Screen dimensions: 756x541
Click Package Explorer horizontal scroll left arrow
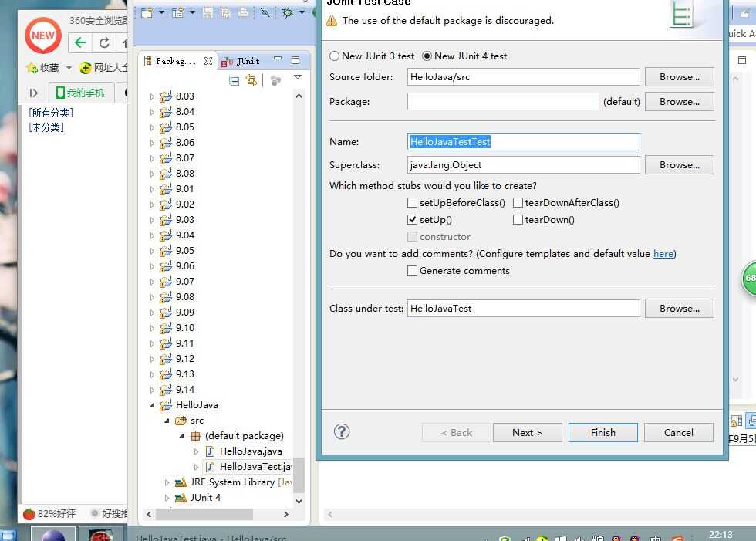click(x=149, y=515)
